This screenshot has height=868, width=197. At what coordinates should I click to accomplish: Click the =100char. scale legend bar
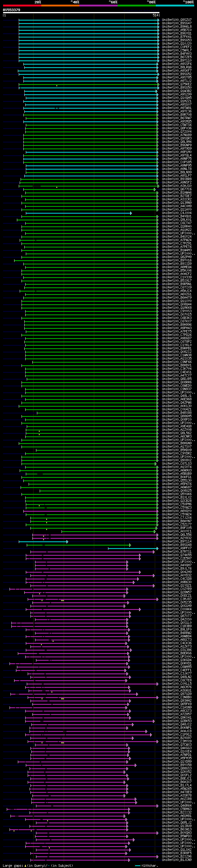click(137, 866)
